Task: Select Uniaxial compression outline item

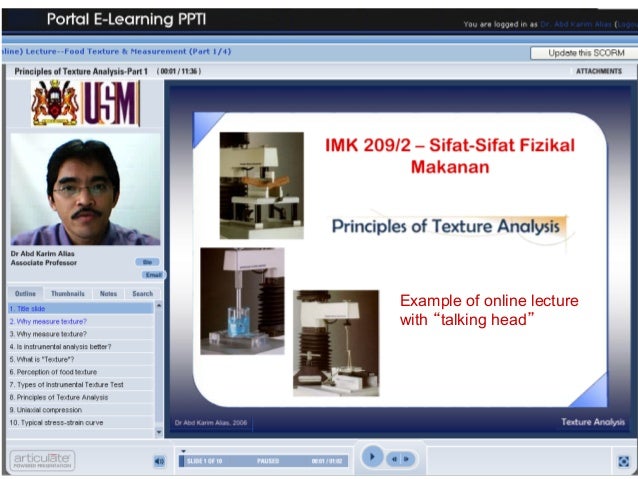Action: (81, 409)
